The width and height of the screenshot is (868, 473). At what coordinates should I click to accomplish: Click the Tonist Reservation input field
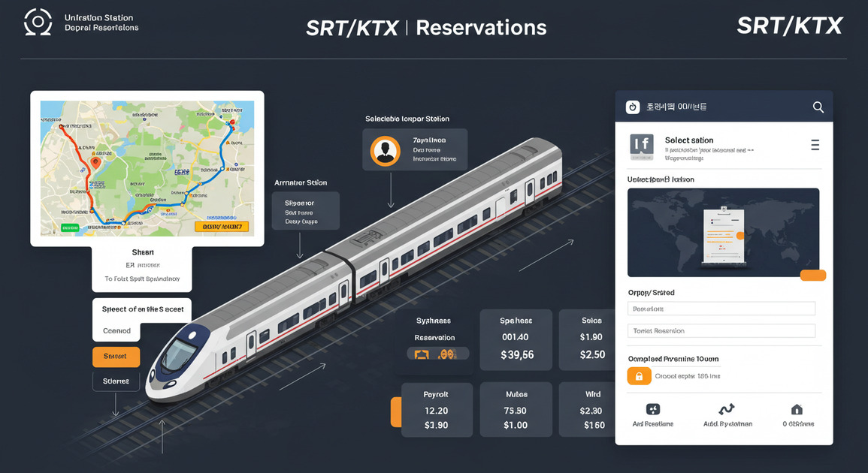tap(721, 330)
